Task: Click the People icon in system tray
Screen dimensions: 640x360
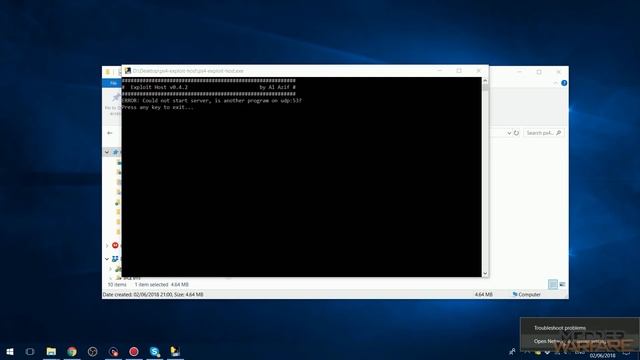Action: [x=512, y=351]
